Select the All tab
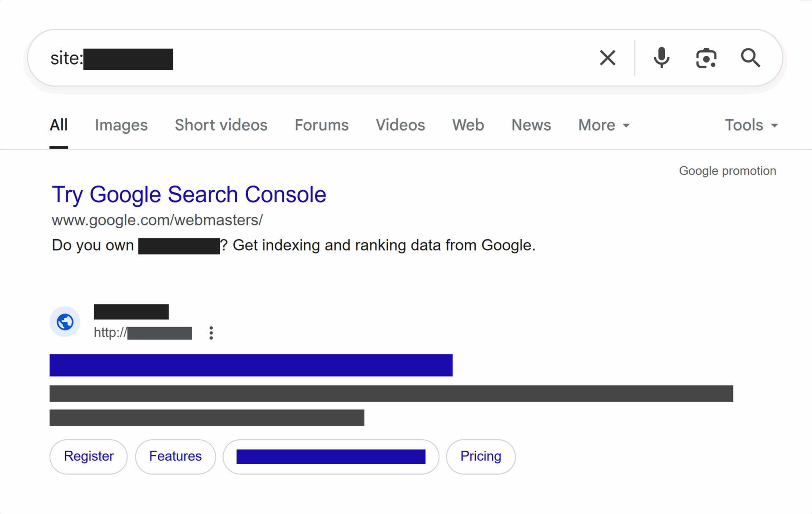Image resolution: width=812 pixels, height=514 pixels. point(59,125)
